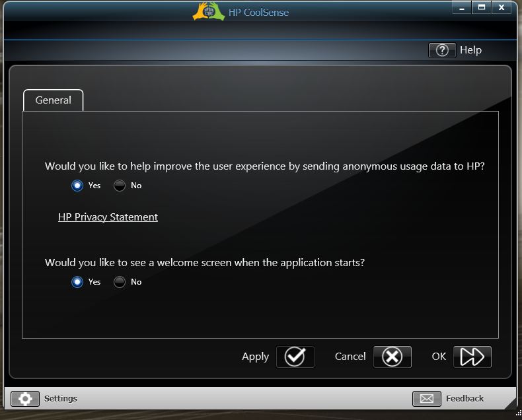Close the HP CoolSense window
This screenshot has height=420, width=522.
pyautogui.click(x=502, y=8)
